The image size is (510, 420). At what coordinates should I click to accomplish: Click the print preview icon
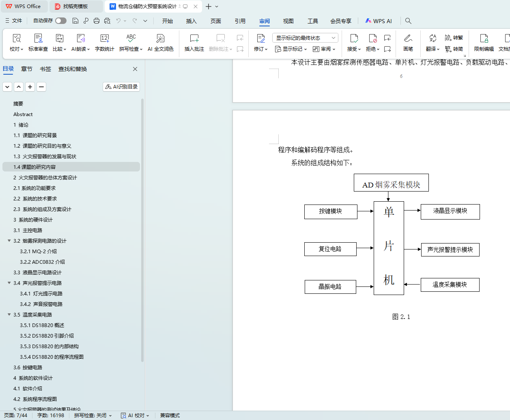point(107,21)
